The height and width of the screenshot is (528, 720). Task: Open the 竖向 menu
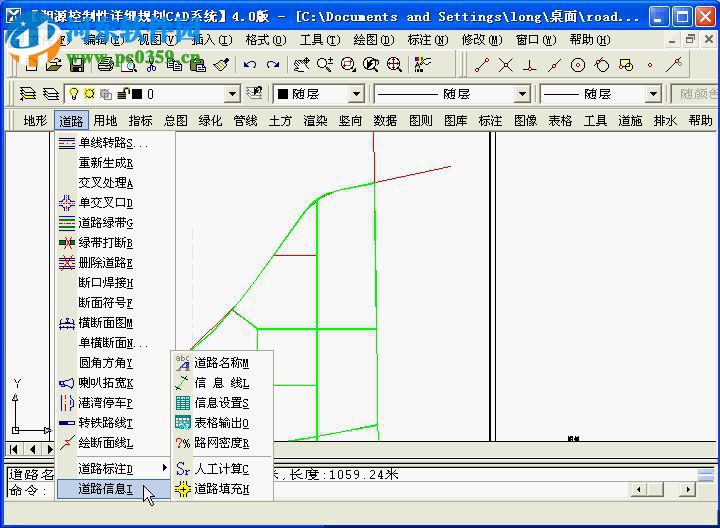coord(350,121)
